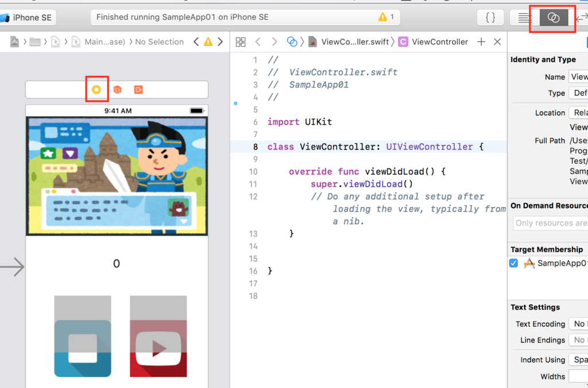Viewport: 588px width, 388px height.
Task: Click the import UIKit line
Action: pos(300,122)
